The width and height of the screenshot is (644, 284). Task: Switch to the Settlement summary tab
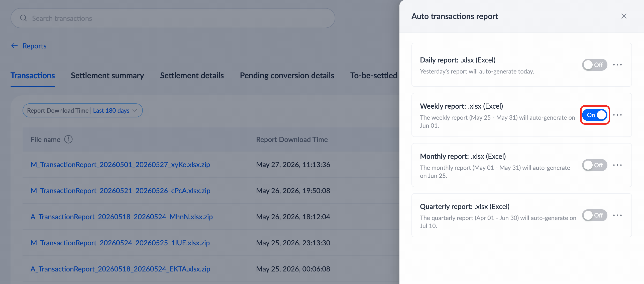click(108, 76)
